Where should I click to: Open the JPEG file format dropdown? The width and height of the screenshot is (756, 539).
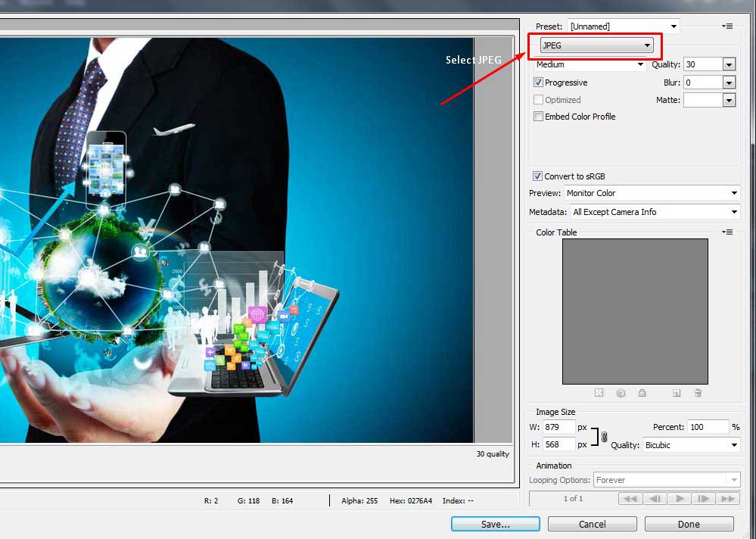pos(597,45)
